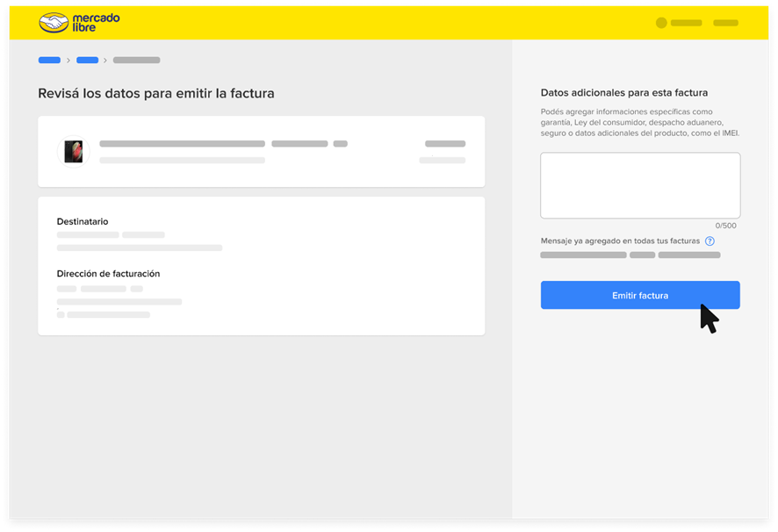Image resolution: width=778 pixels, height=532 pixels.
Task: Click the Dirección de facturación label
Action: pos(108,274)
